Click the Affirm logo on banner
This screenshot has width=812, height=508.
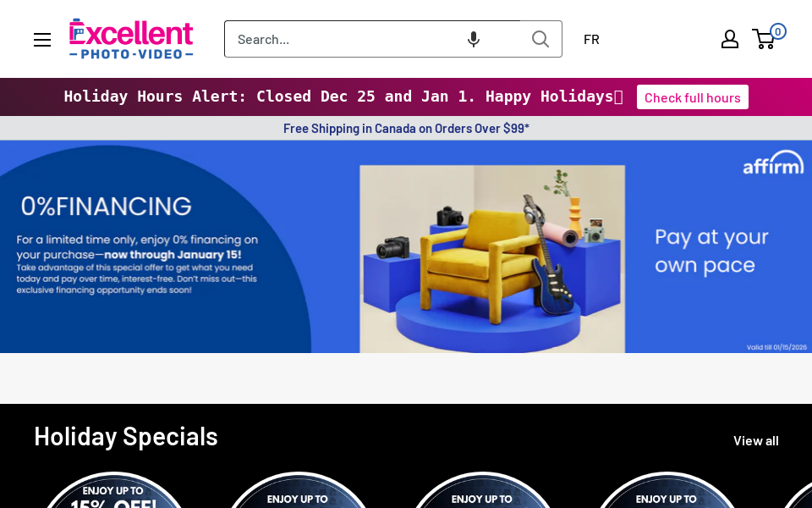pos(773,163)
